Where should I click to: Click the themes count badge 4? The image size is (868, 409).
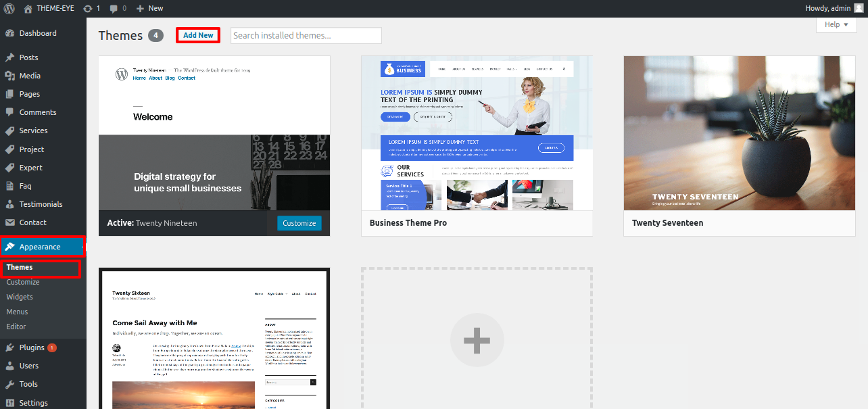(156, 35)
